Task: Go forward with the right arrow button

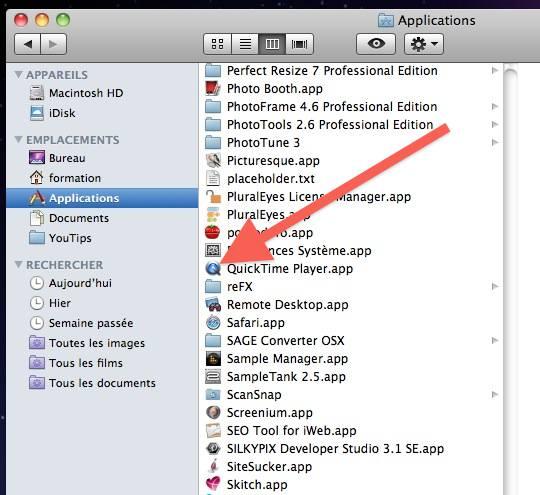Action: pos(53,44)
